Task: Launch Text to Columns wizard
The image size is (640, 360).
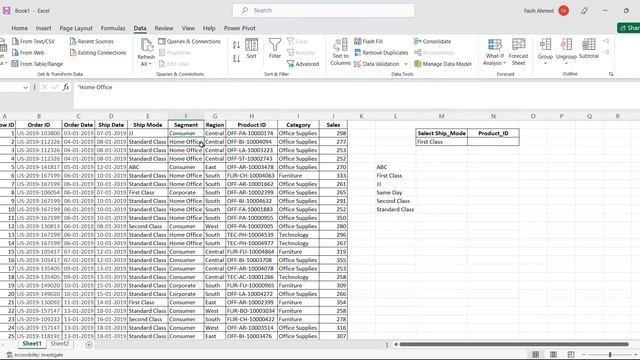Action: (x=340, y=52)
